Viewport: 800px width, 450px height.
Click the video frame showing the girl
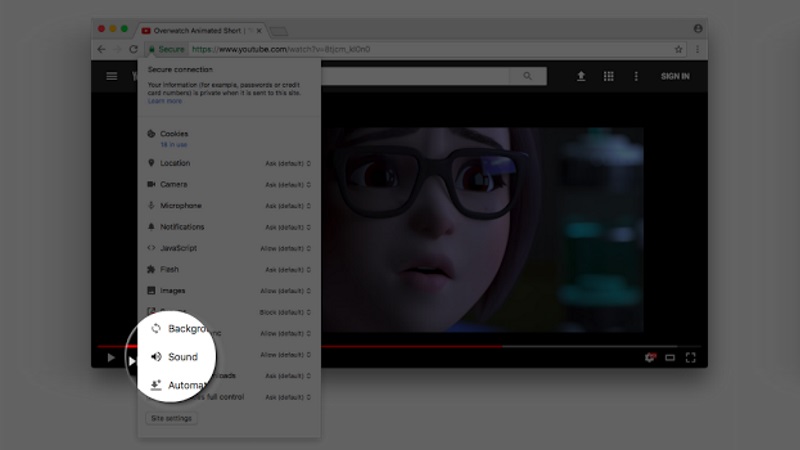pyautogui.click(x=482, y=230)
